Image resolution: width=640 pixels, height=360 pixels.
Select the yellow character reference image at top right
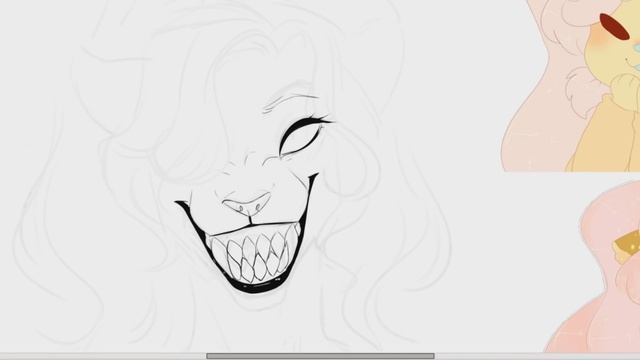click(571, 86)
